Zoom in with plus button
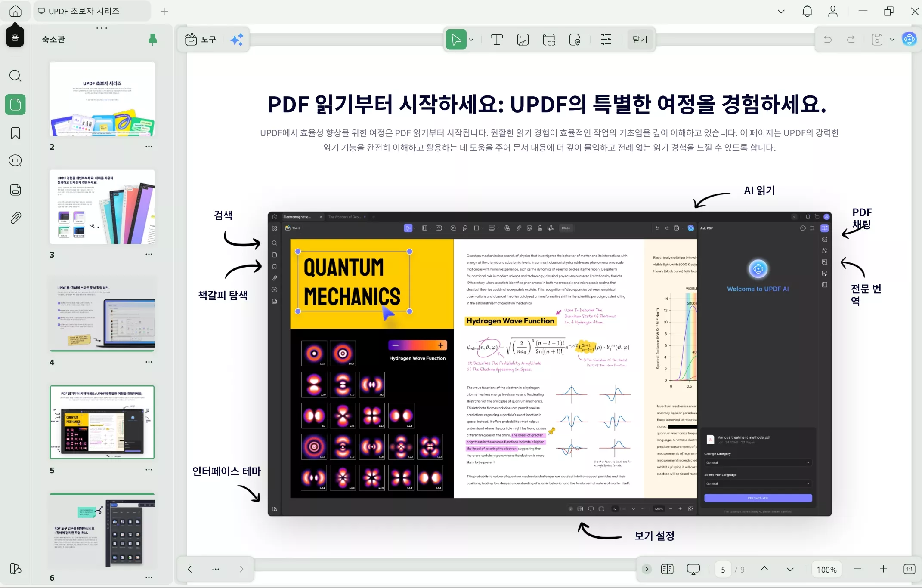The image size is (922, 588). (883, 569)
